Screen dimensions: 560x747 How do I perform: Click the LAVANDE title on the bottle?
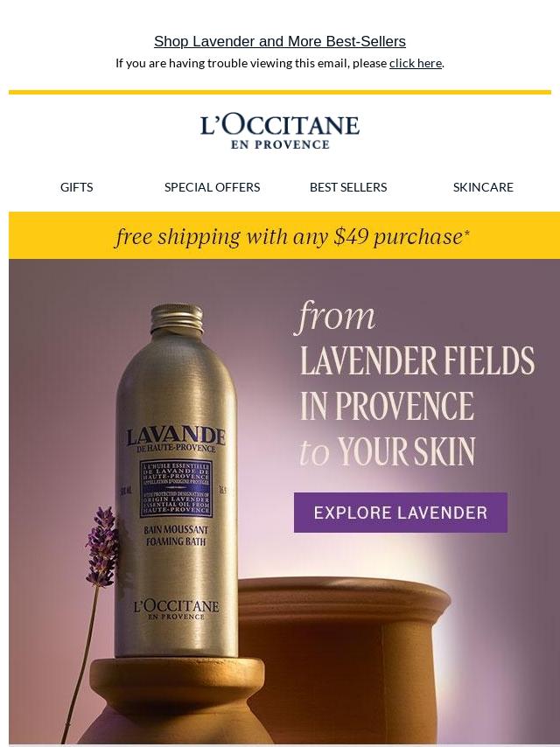click(x=176, y=436)
